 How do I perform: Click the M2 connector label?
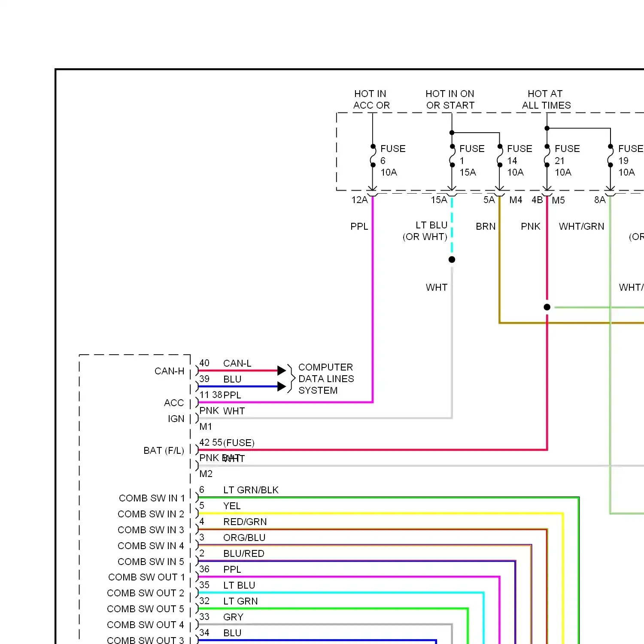(206, 474)
